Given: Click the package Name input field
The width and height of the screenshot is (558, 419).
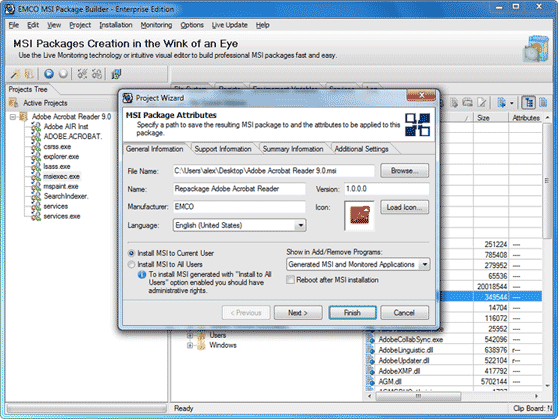Looking at the screenshot, I should click(x=239, y=189).
